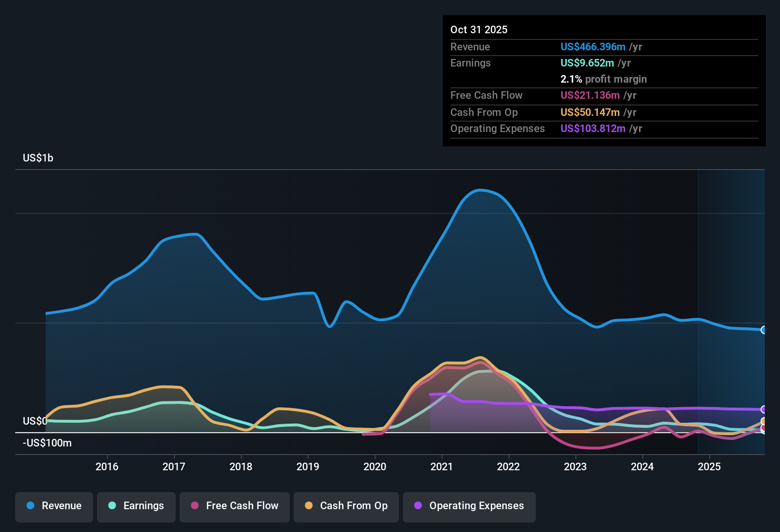Click the Earnings row label in tooltip
The image size is (780, 532).
470,63
